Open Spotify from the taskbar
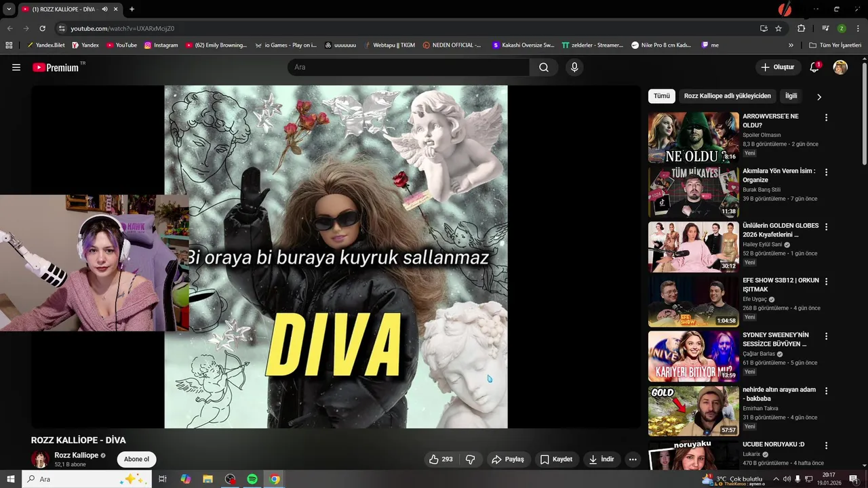Screen dimensions: 868x488 [252, 479]
